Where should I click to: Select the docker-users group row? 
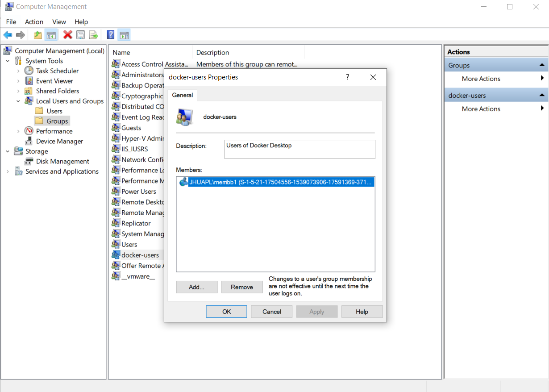pos(140,255)
